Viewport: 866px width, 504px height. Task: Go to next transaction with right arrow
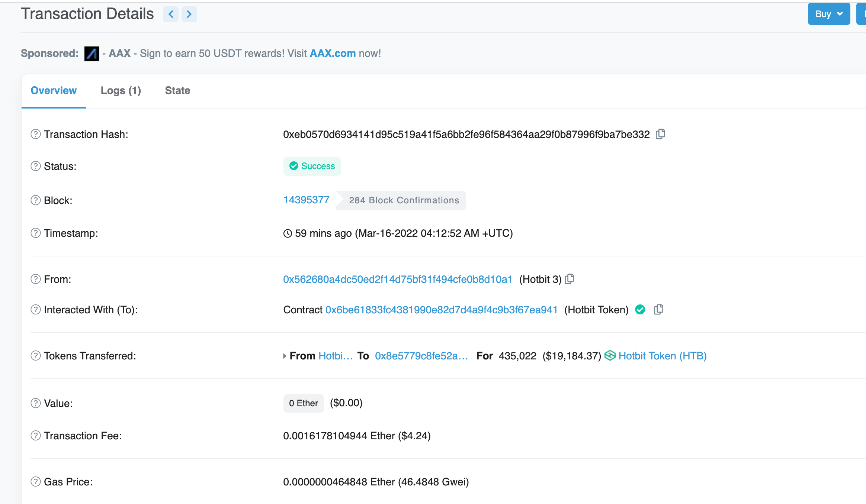(189, 14)
